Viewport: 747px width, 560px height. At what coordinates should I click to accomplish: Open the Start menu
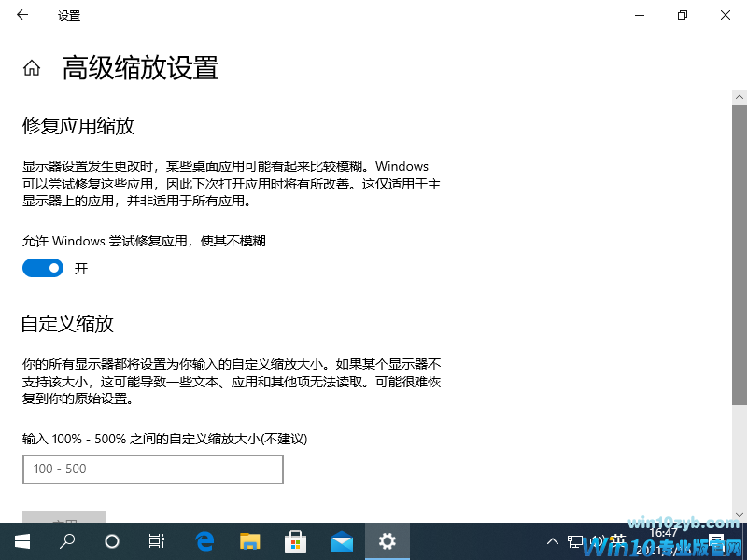click(x=22, y=541)
